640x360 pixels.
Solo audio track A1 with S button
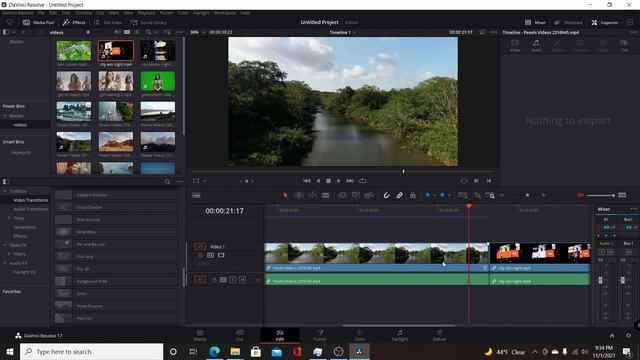[x=232, y=280]
